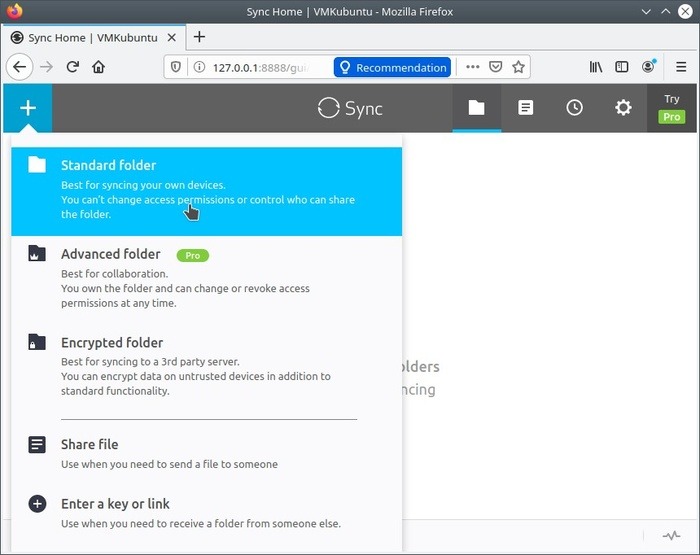This screenshot has height=555, width=700.
Task: Click the Firefox forward arrow
Action: (x=46, y=67)
